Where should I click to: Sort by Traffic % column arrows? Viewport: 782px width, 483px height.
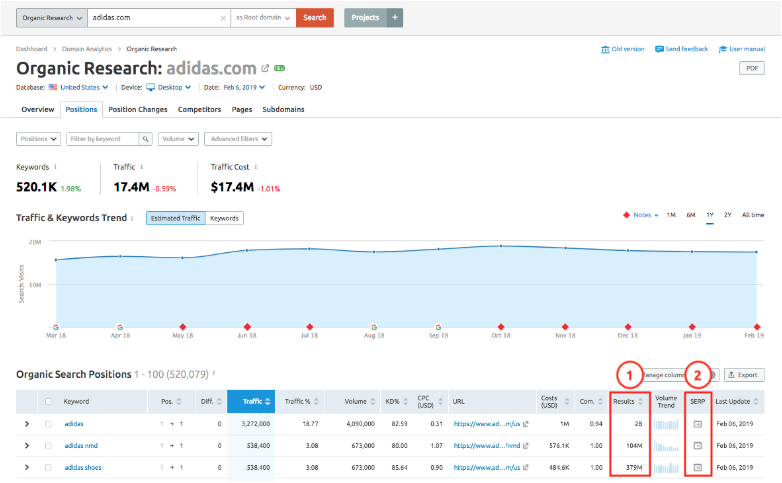[x=316, y=401]
